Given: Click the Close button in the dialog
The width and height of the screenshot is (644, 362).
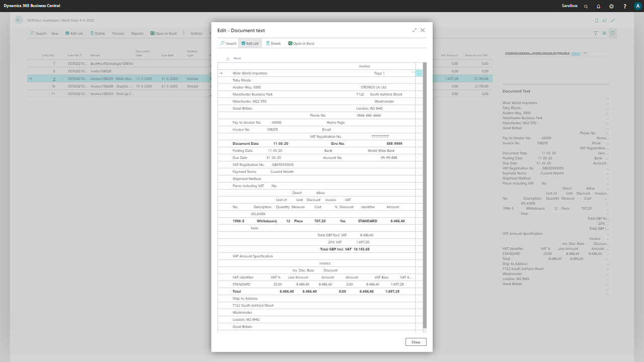Looking at the screenshot, I should [416, 342].
